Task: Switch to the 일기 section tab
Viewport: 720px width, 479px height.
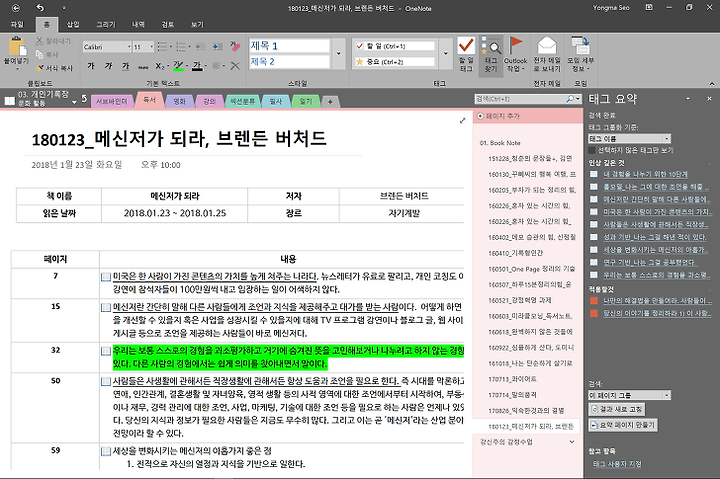Action: (306, 101)
